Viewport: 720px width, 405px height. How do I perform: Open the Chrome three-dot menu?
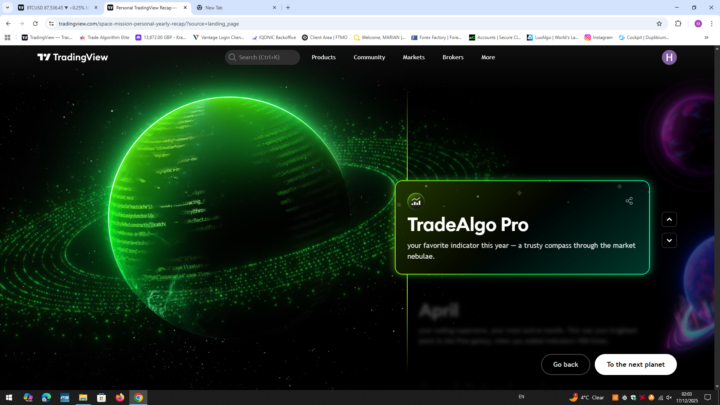(x=711, y=23)
